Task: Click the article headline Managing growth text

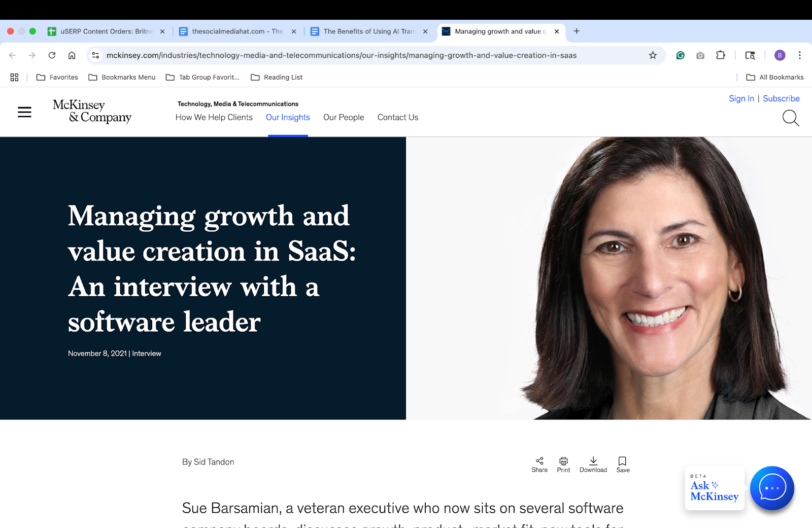Action: pyautogui.click(x=212, y=269)
